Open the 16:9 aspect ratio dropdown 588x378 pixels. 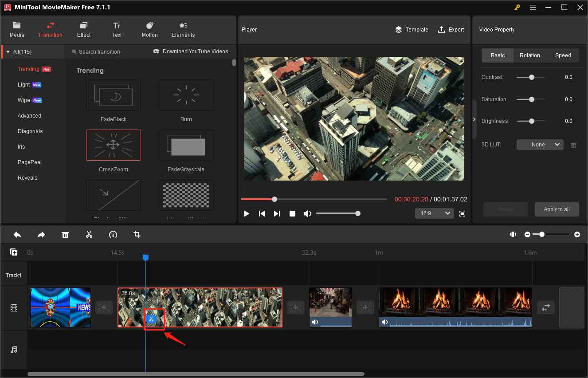click(x=435, y=213)
